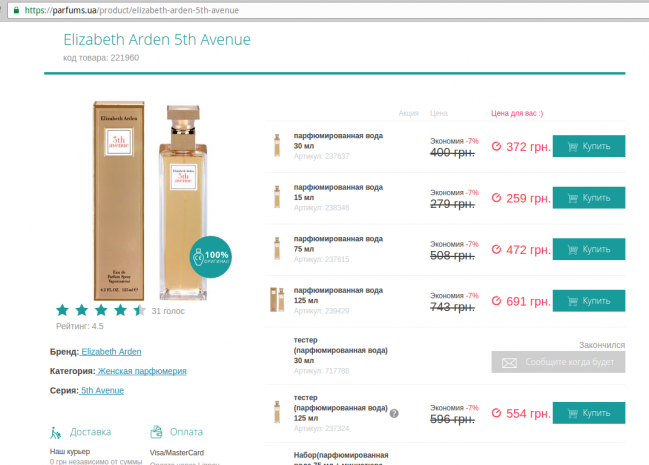Screen dimensions: 649x465
Task: Buy the tester 125 мл for 554 грн
Action: (588, 413)
